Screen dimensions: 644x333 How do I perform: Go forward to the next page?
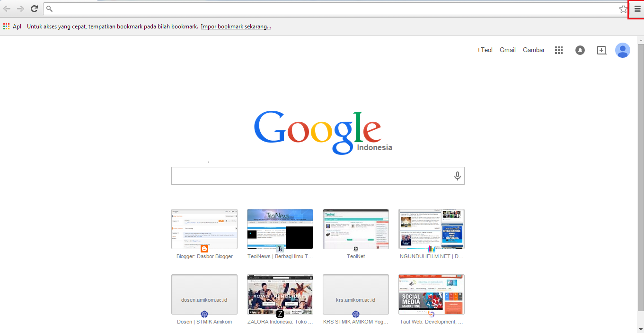pos(20,9)
